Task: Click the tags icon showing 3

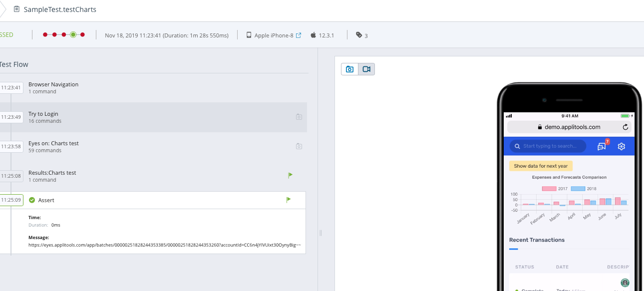Action: [x=359, y=35]
